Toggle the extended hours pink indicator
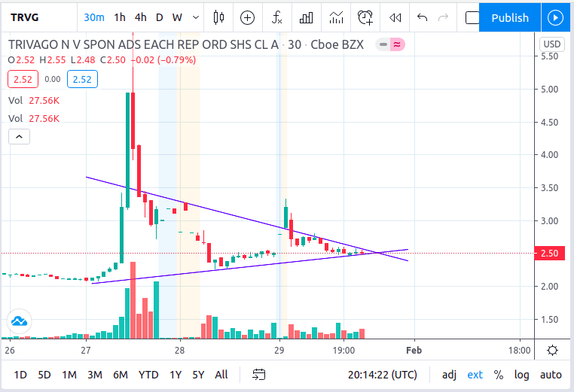The height and width of the screenshot is (392, 574). click(x=397, y=44)
